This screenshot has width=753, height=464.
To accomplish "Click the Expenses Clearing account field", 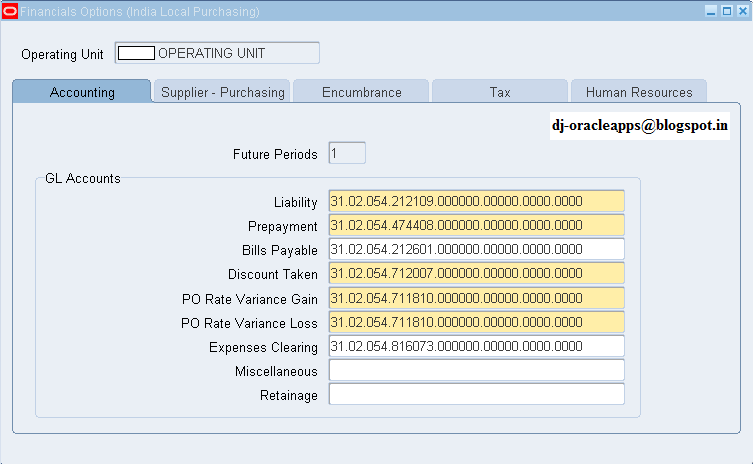I will (476, 346).
